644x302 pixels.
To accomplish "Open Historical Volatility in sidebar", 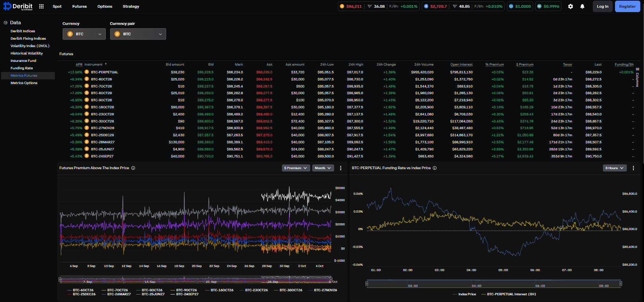I will (27, 53).
